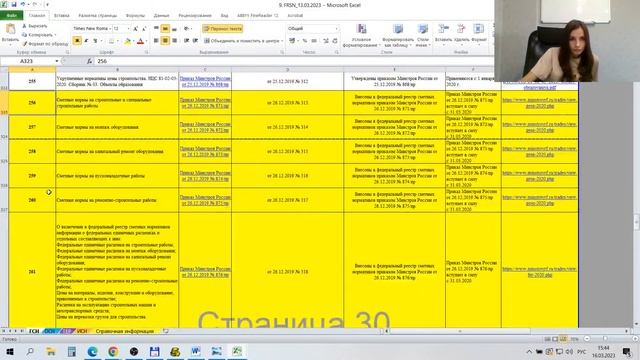640x360 pixels.
Task: Click the decrease decimal icon
Action: click(x=335, y=41)
